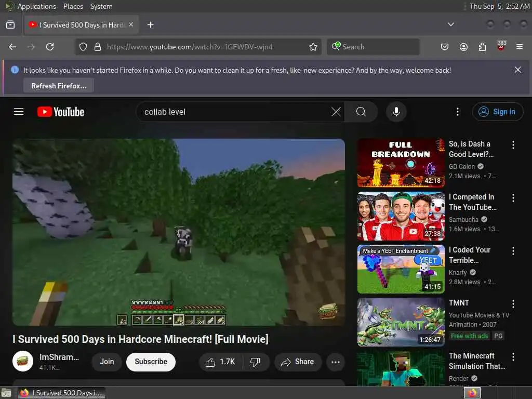The image size is (532, 399).
Task: Show desktop icon in bottom panel
Action: pos(6,393)
